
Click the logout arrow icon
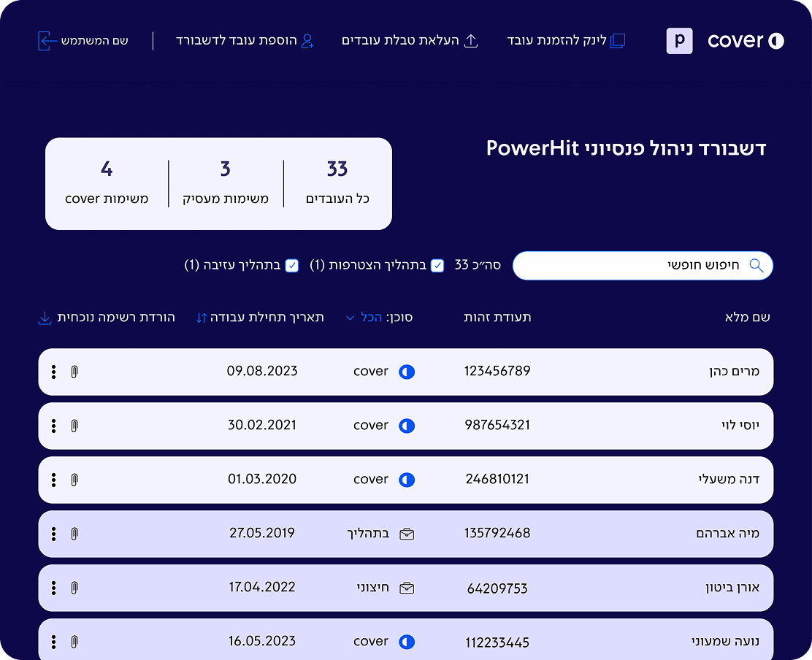[x=46, y=41]
